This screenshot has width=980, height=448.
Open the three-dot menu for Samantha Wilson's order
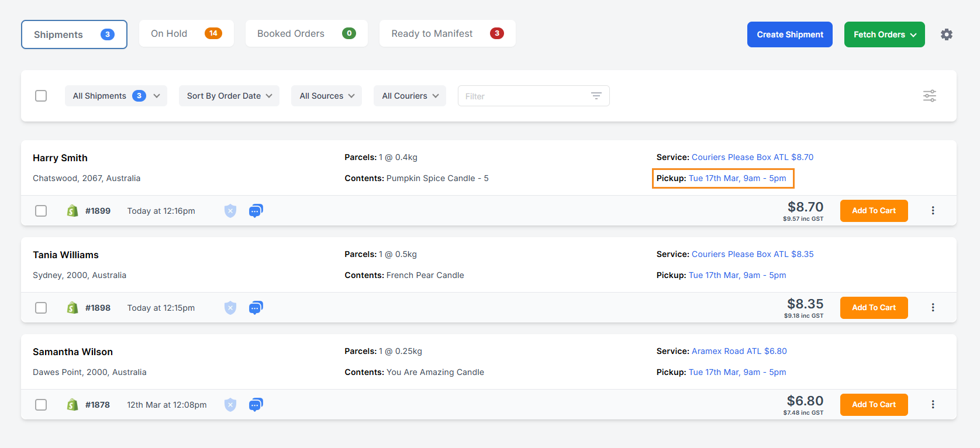click(933, 405)
